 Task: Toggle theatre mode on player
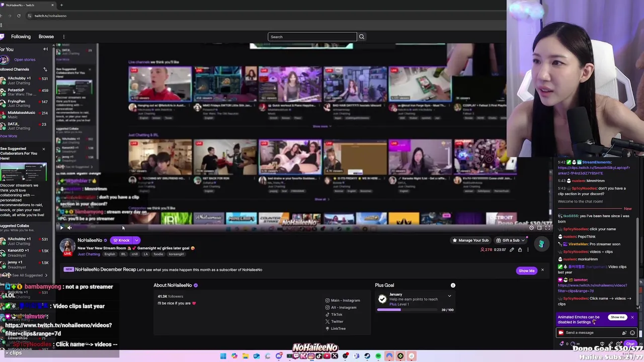pyautogui.click(x=539, y=228)
